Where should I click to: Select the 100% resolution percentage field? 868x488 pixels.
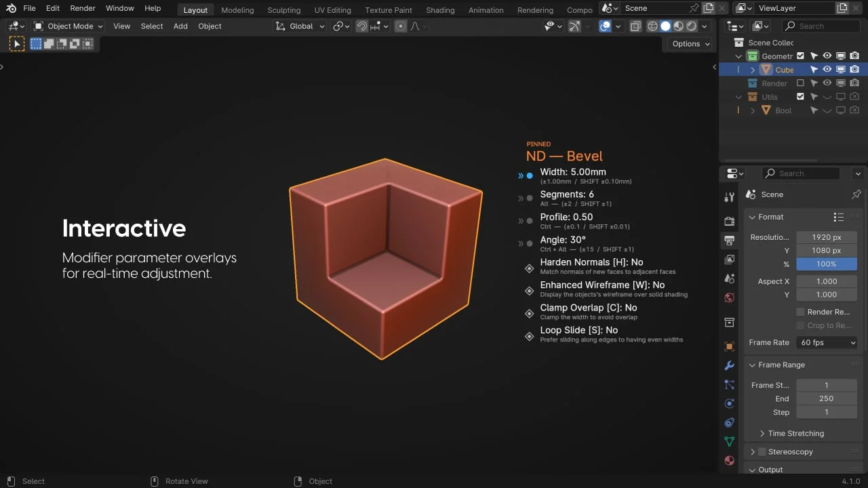827,264
